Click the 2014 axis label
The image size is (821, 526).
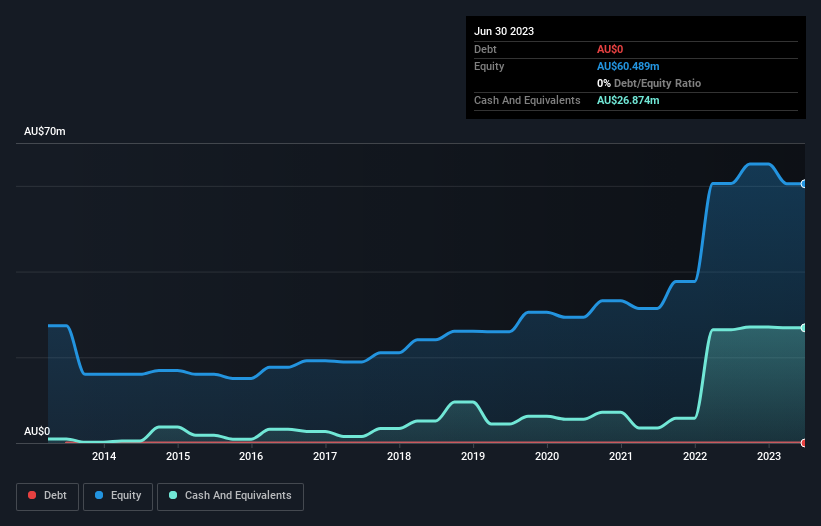(x=104, y=456)
